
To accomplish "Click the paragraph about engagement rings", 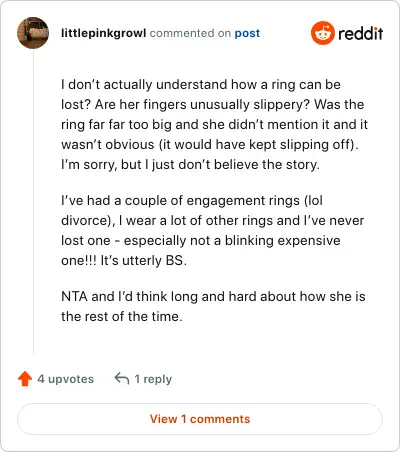I will [x=212, y=230].
